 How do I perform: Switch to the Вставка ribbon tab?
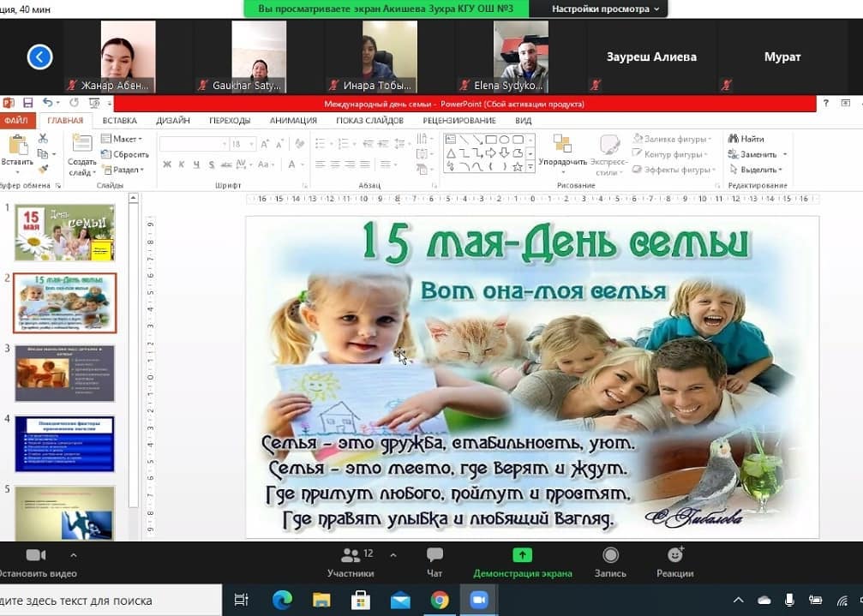[x=119, y=121]
